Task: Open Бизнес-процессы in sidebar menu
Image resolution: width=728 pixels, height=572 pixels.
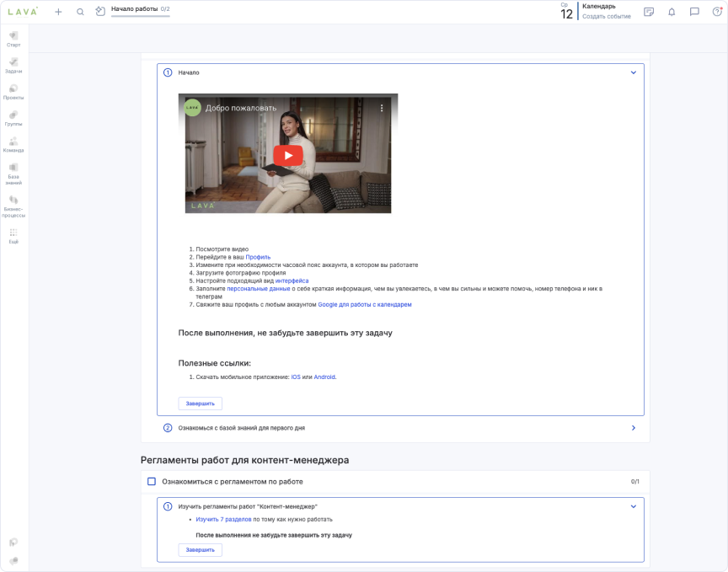Action: (x=13, y=206)
